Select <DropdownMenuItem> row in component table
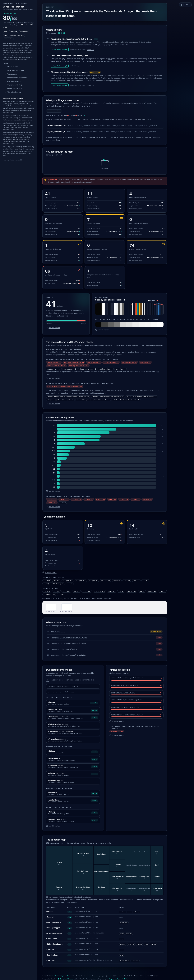This screenshot has height=980, width=194. [105, 933]
